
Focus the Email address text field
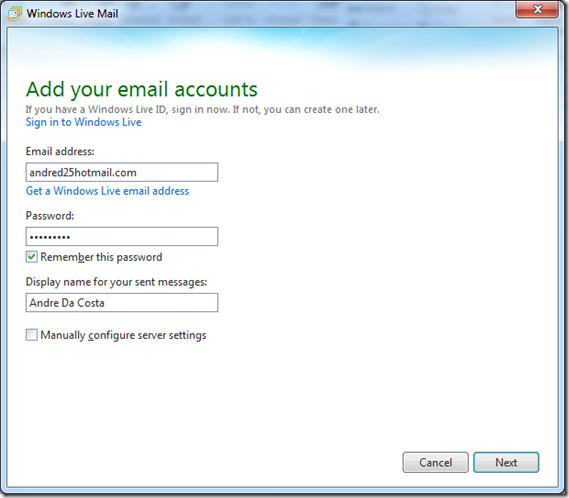click(122, 172)
